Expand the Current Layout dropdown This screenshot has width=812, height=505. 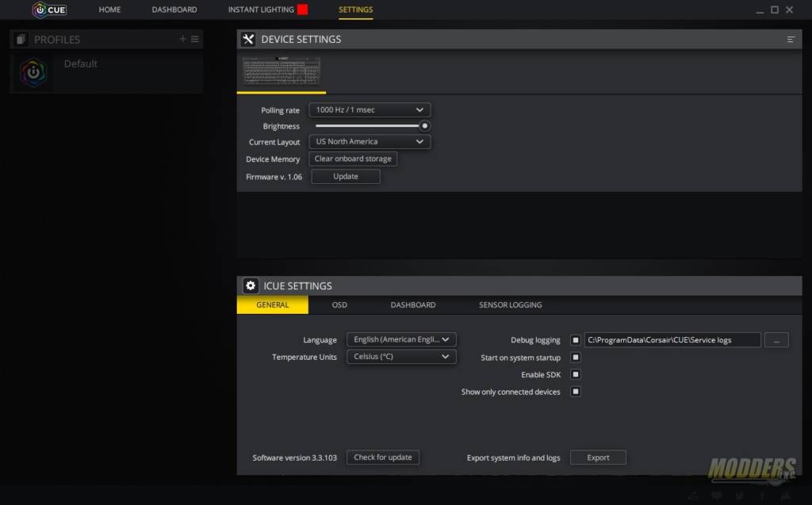[370, 141]
